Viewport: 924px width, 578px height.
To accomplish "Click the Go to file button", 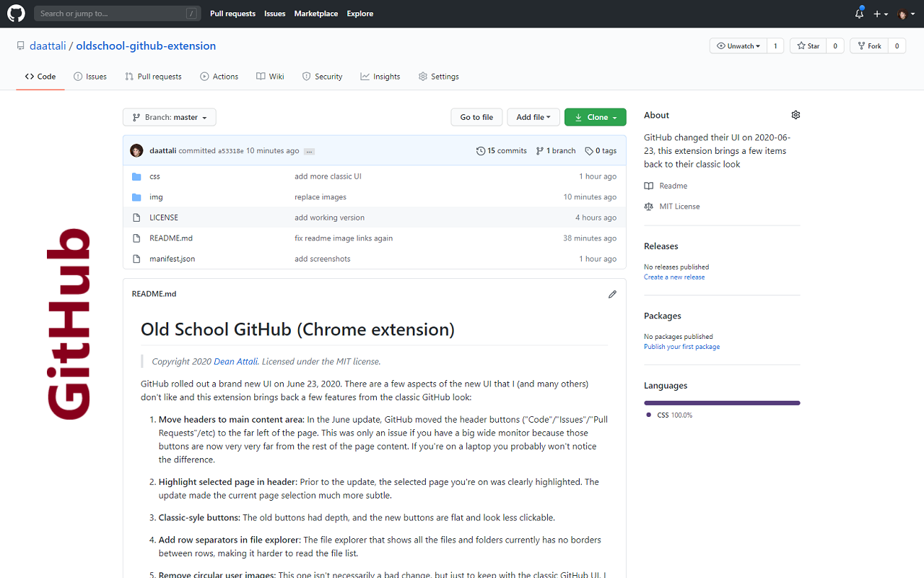I will [x=476, y=116].
